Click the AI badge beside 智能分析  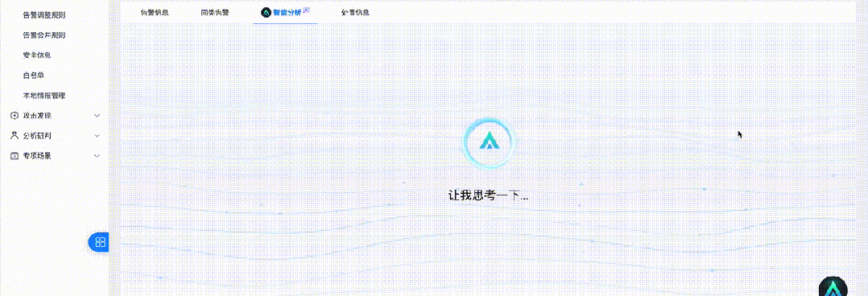click(x=306, y=10)
